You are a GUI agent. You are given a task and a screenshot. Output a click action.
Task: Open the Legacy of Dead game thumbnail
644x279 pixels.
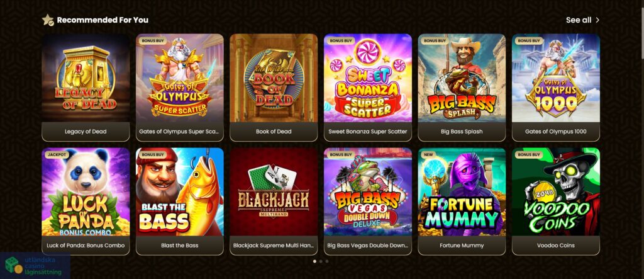tap(86, 77)
